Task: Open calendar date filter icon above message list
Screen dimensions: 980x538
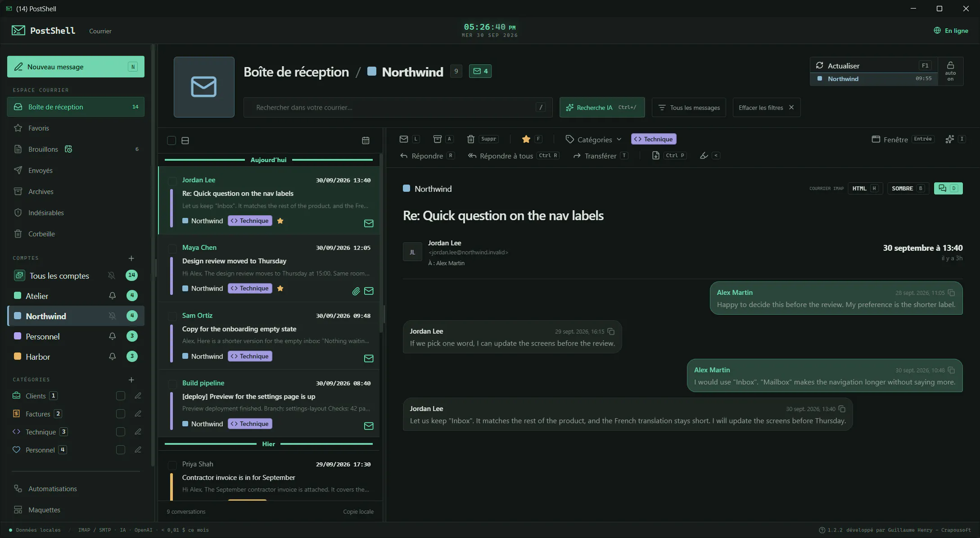Action: click(x=366, y=140)
